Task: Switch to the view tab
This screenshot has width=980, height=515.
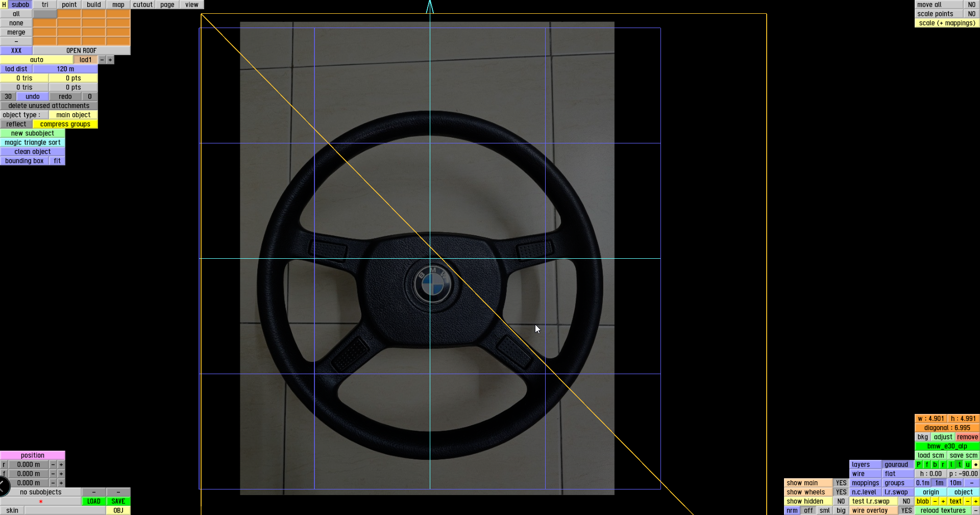Action: (192, 5)
